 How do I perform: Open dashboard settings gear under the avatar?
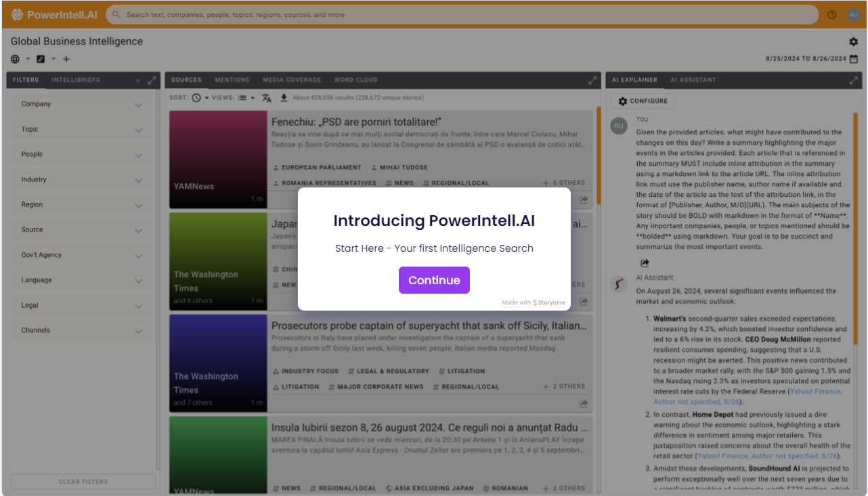click(854, 41)
